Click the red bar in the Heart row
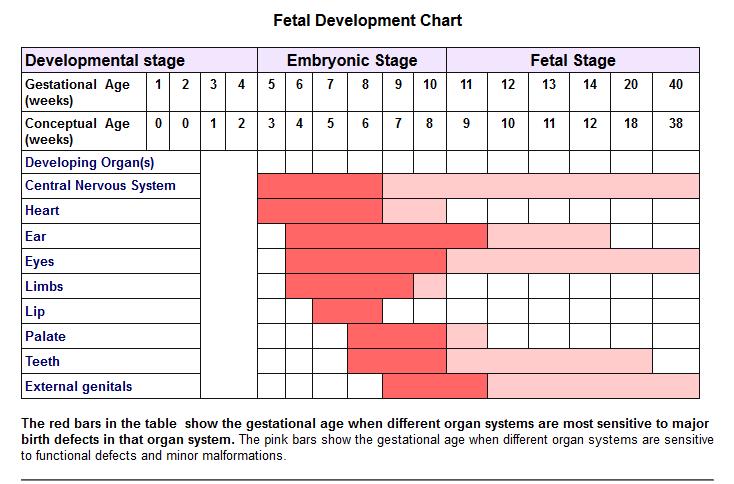Image resolution: width=734 pixels, height=484 pixels. pos(320,211)
